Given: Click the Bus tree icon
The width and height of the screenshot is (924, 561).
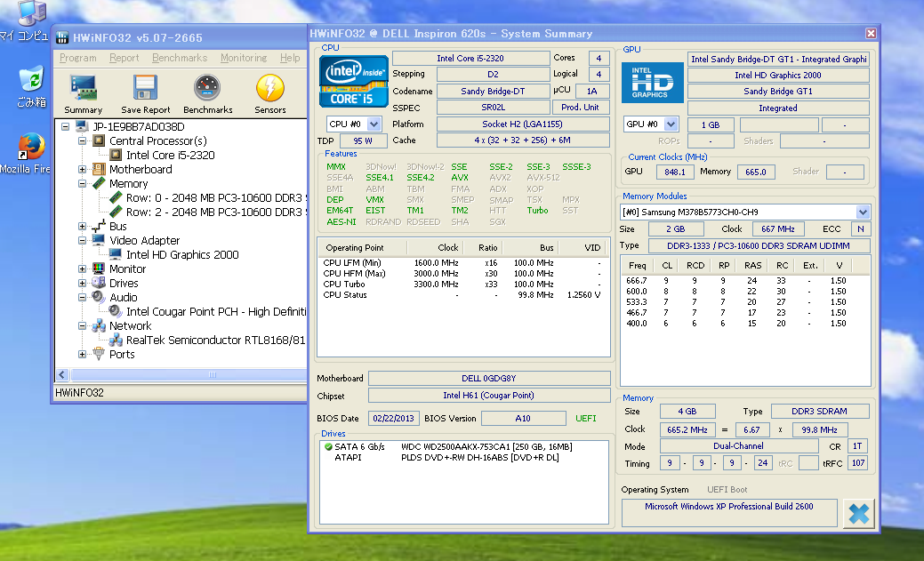Looking at the screenshot, I should tap(99, 226).
